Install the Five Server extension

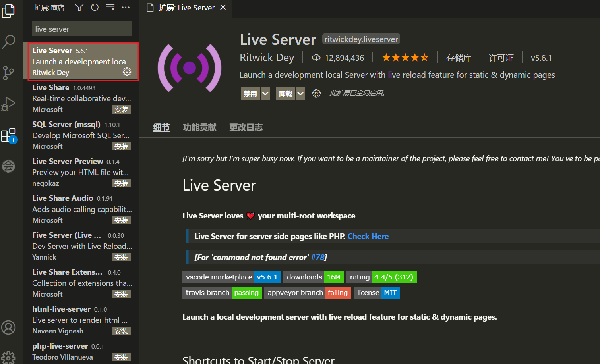click(x=121, y=257)
